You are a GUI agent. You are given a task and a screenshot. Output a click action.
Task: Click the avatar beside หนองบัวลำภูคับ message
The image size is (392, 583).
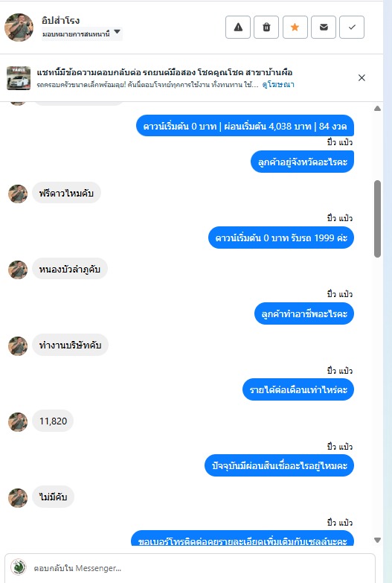(x=18, y=270)
